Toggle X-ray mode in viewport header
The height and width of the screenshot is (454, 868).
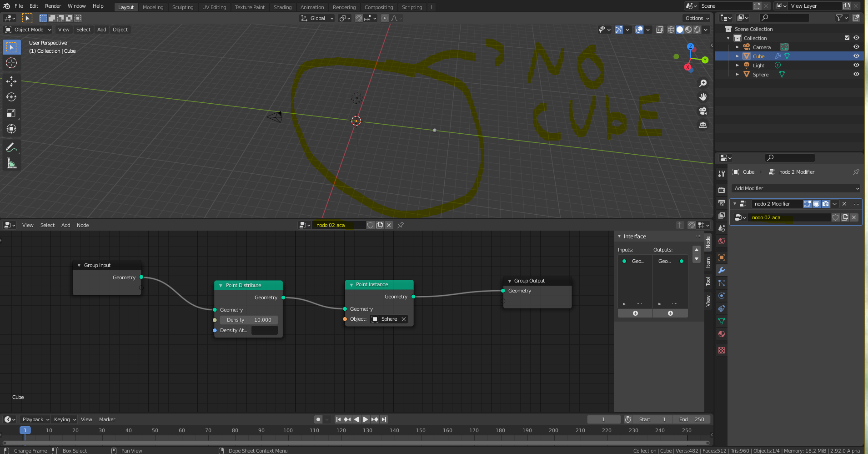[660, 30]
